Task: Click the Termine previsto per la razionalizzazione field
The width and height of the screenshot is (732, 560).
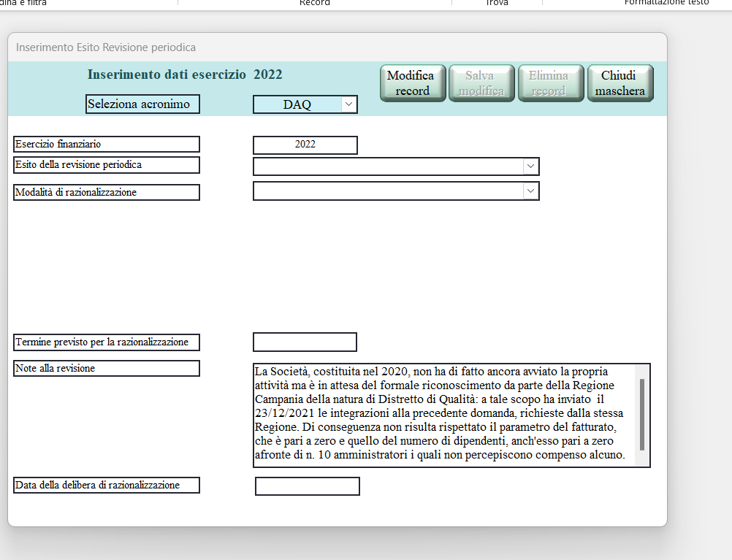Action: point(305,342)
